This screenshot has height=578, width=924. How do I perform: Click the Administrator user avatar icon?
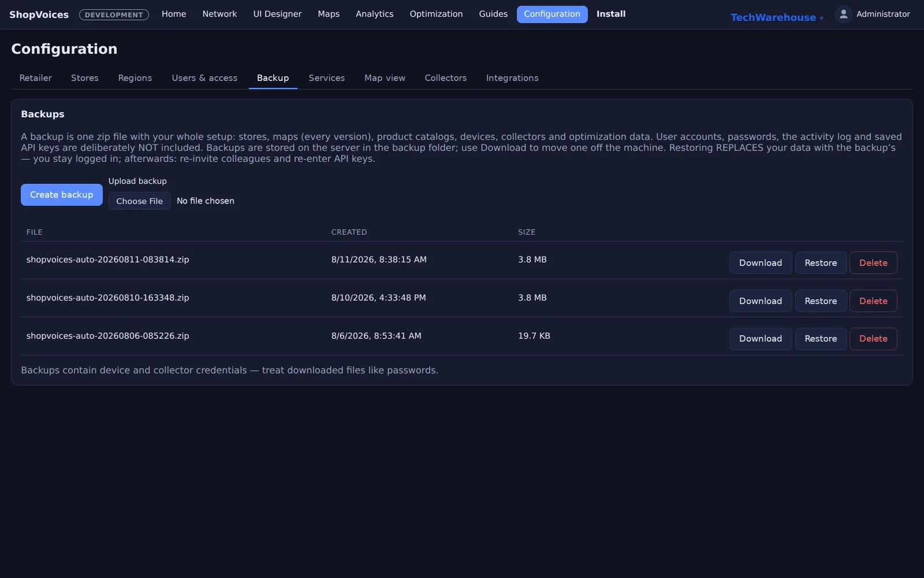tap(843, 14)
